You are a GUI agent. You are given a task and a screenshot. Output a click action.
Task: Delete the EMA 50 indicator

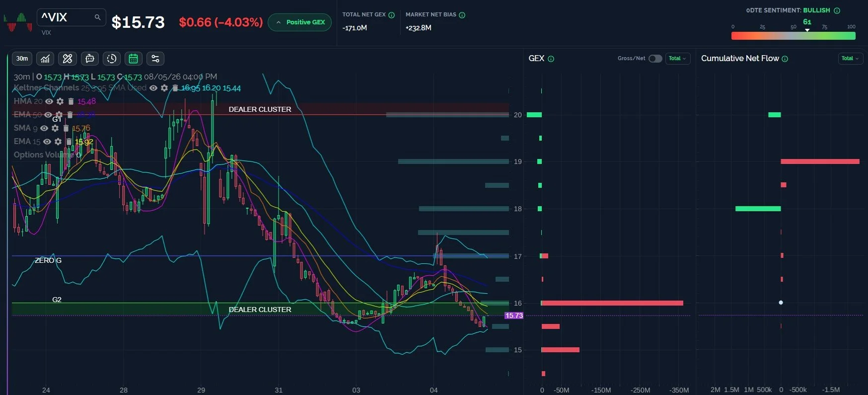tap(70, 115)
